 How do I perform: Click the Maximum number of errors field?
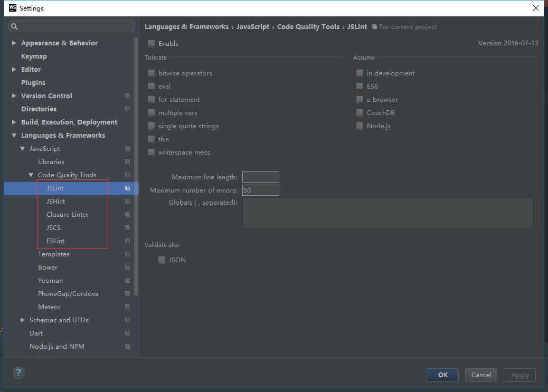[261, 190]
